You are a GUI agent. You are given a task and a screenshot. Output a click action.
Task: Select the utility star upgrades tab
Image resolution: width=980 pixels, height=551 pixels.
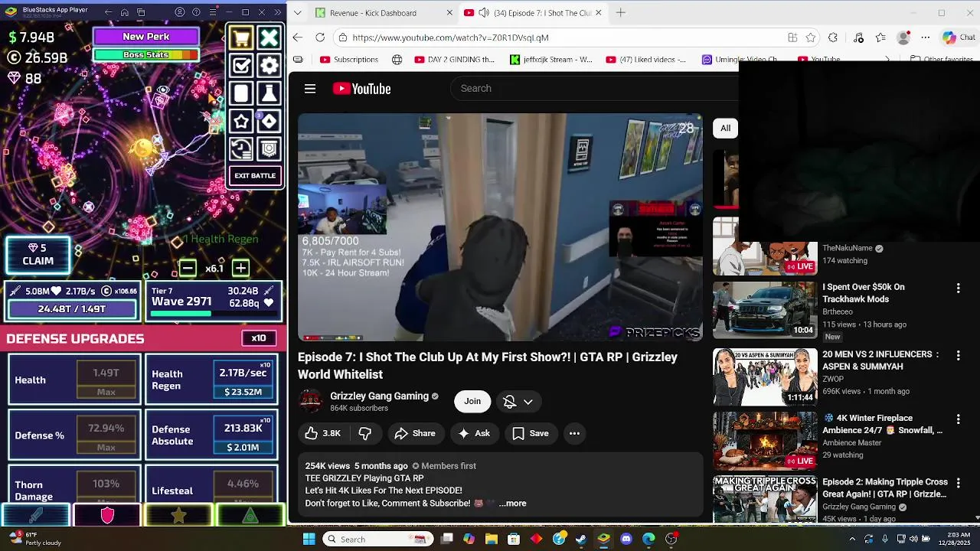pyautogui.click(x=178, y=516)
